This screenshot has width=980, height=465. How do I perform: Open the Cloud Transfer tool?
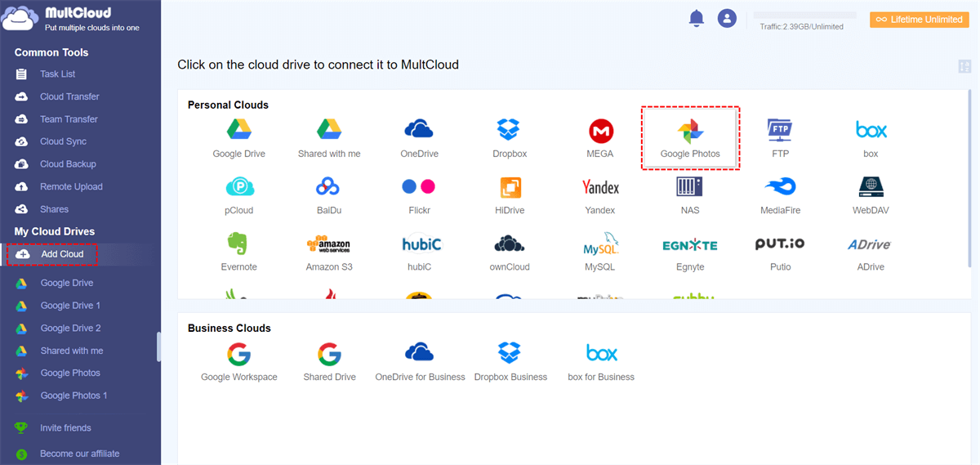[x=69, y=96]
